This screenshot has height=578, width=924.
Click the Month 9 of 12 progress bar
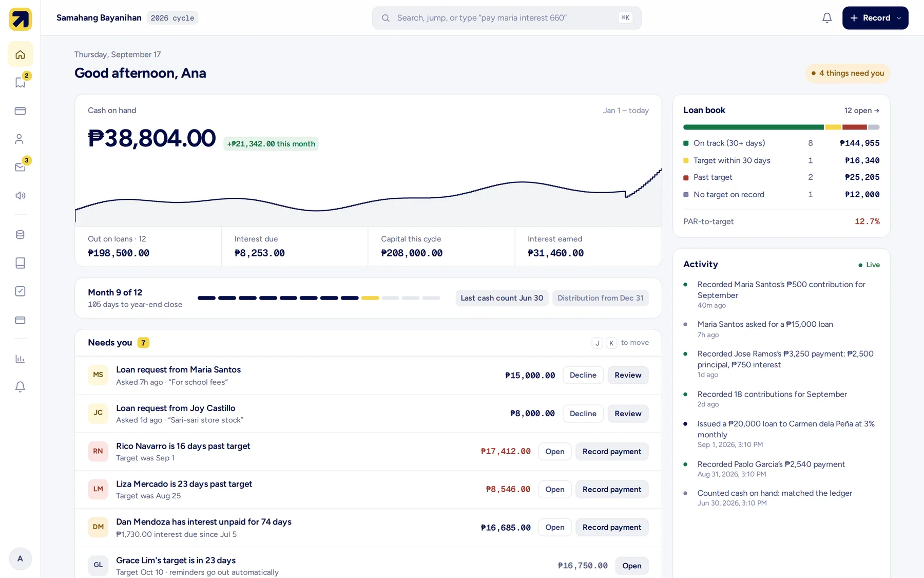(x=319, y=298)
